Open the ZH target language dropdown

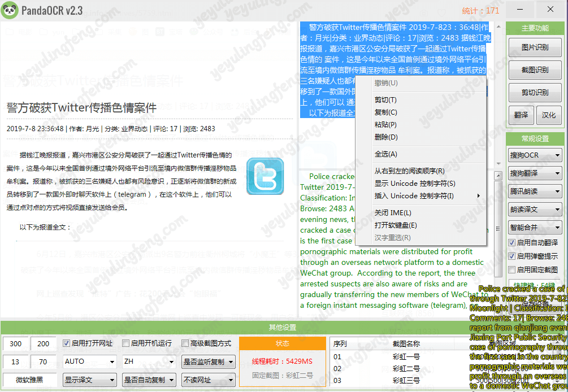149,361
